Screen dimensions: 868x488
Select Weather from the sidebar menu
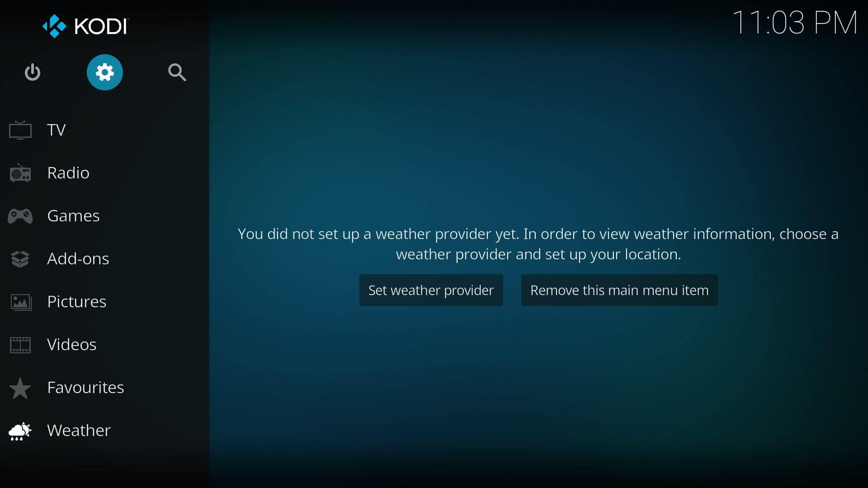[79, 430]
